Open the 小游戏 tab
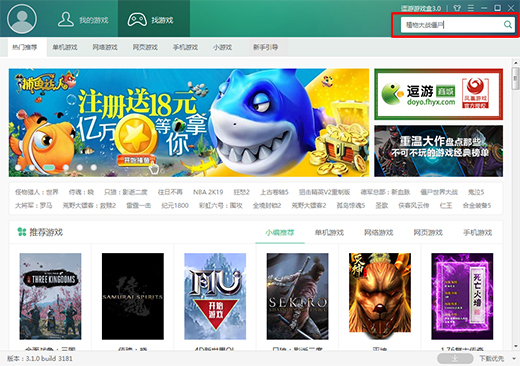Image resolution: width=520 pixels, height=366 pixels. 222,47
